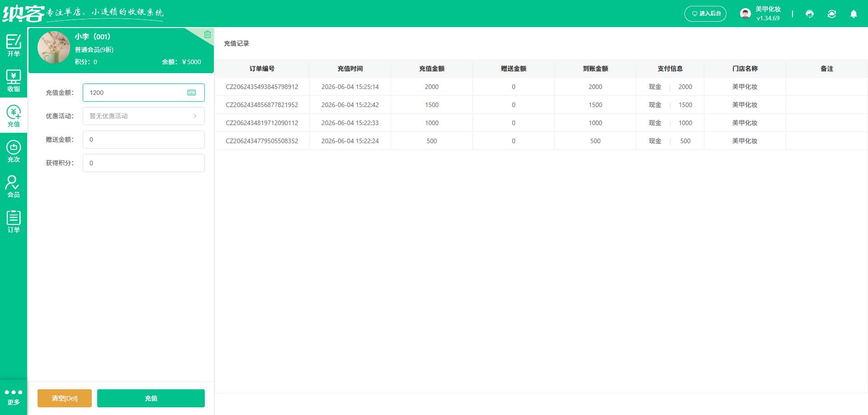
Task: Click member 小李 avatar thumbnail
Action: pos(54,47)
